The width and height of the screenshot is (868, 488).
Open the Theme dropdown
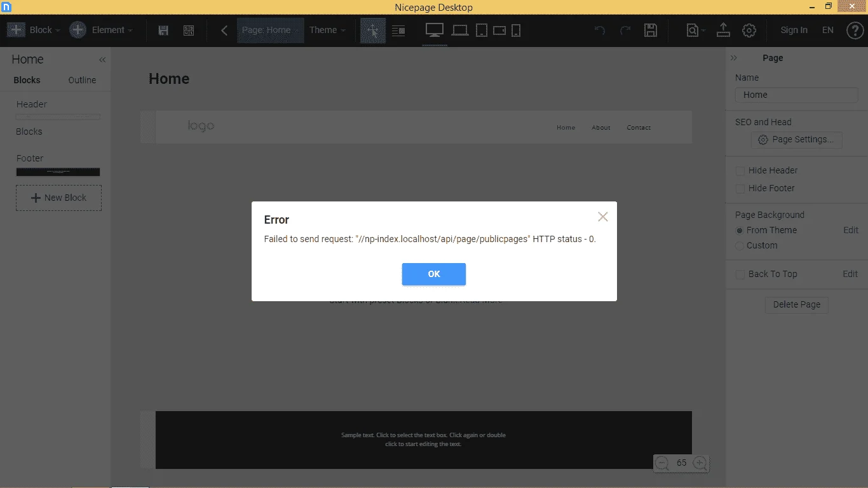(x=327, y=30)
